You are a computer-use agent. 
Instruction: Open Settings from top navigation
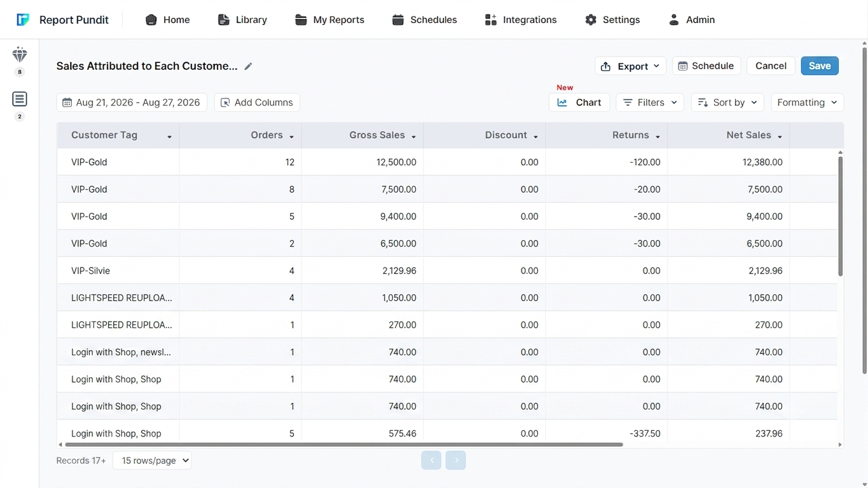pyautogui.click(x=612, y=20)
